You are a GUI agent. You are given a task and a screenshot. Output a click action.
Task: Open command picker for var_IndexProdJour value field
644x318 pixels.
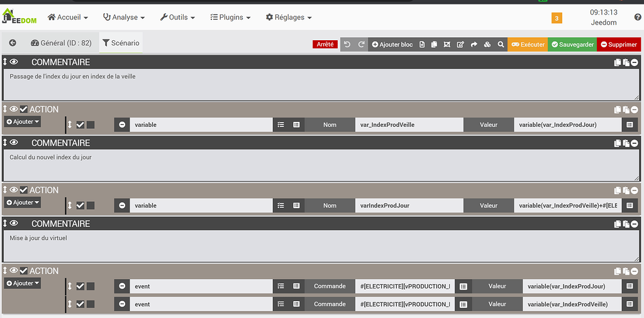click(630, 124)
